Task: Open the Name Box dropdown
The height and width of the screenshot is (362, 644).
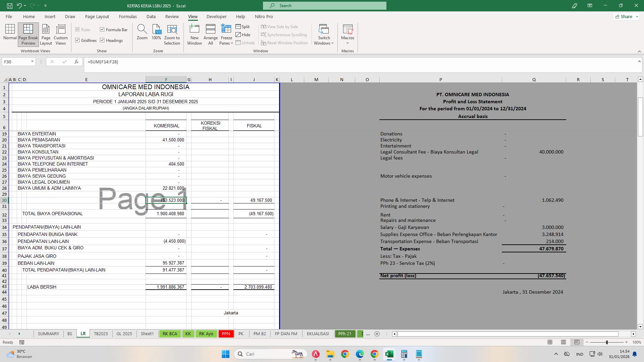Action: [32, 62]
